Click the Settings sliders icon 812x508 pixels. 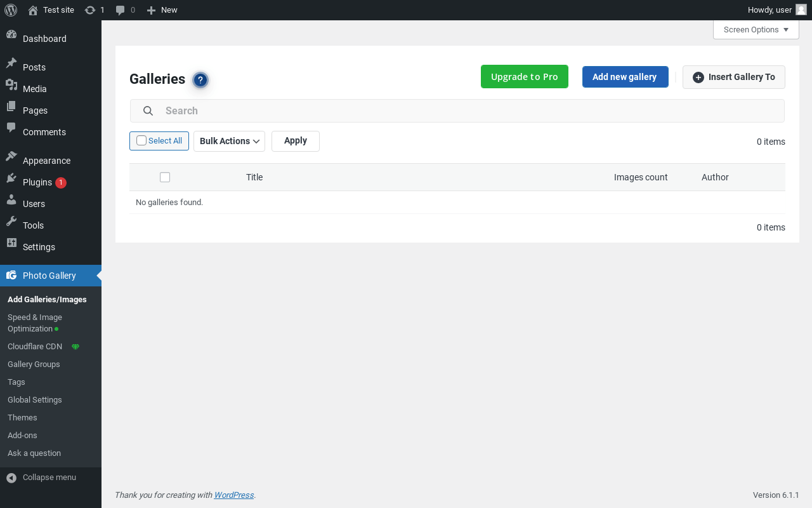[11, 243]
